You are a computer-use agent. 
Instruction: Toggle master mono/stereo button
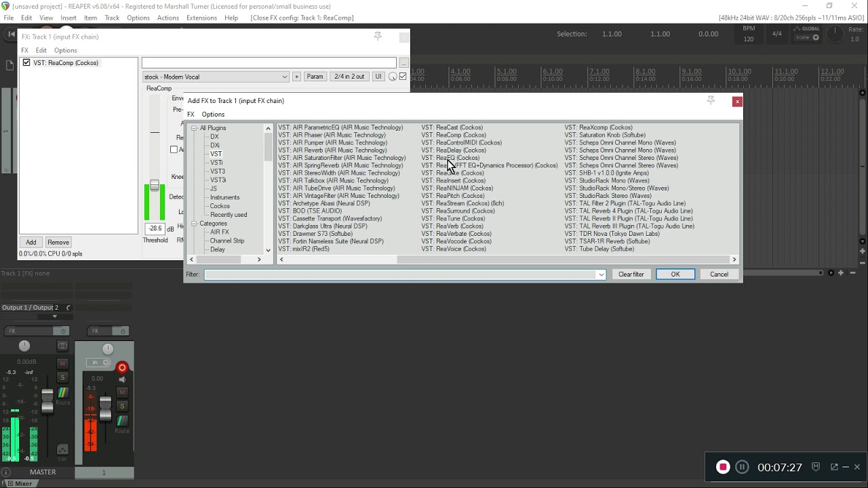click(x=62, y=346)
